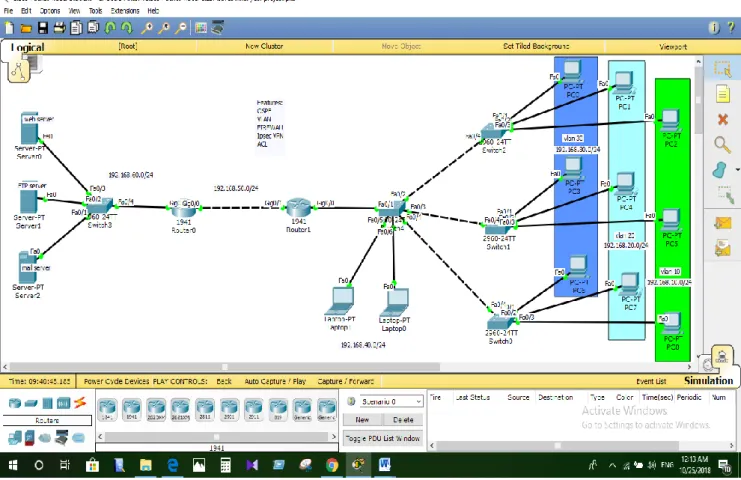Select the Resize Shape tool
Image resolution: width=741 pixels, height=480 pixels.
click(724, 194)
